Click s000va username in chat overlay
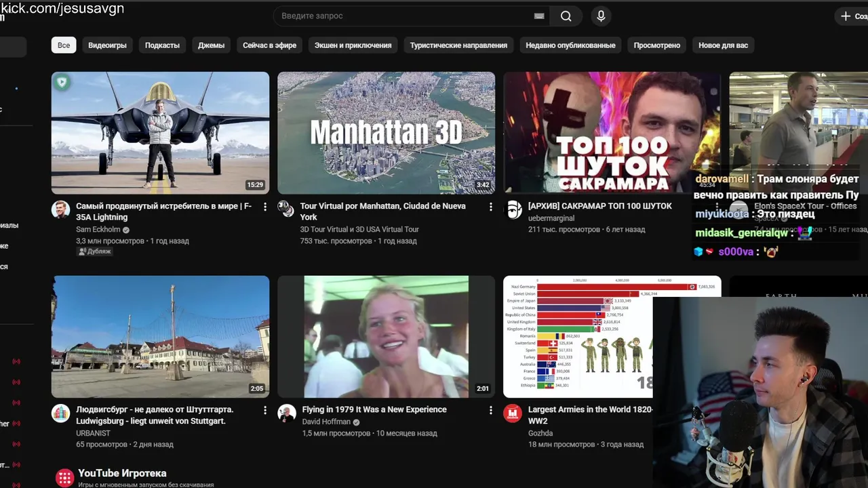The height and width of the screenshot is (488, 868). (736, 252)
